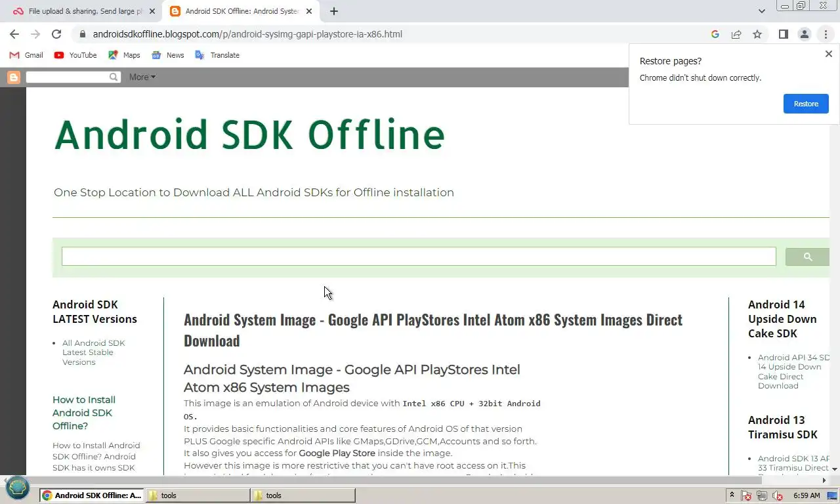Click the green search button

(x=807, y=257)
